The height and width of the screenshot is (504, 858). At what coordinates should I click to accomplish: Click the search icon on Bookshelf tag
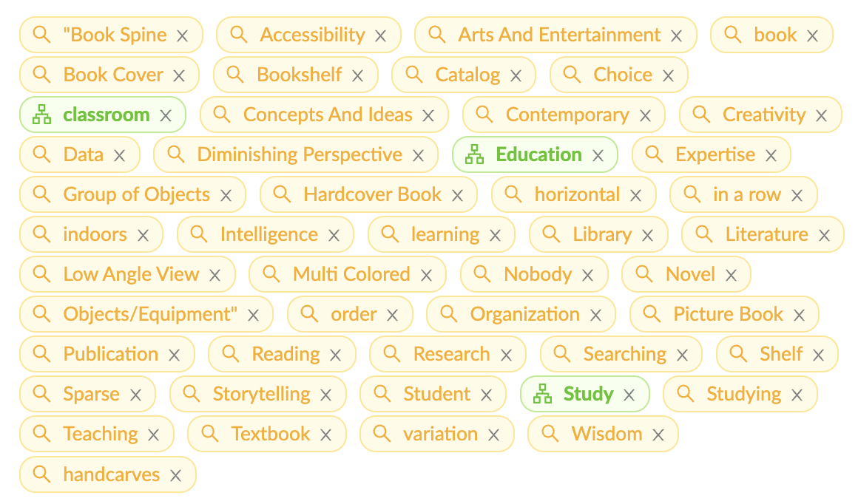(235, 74)
